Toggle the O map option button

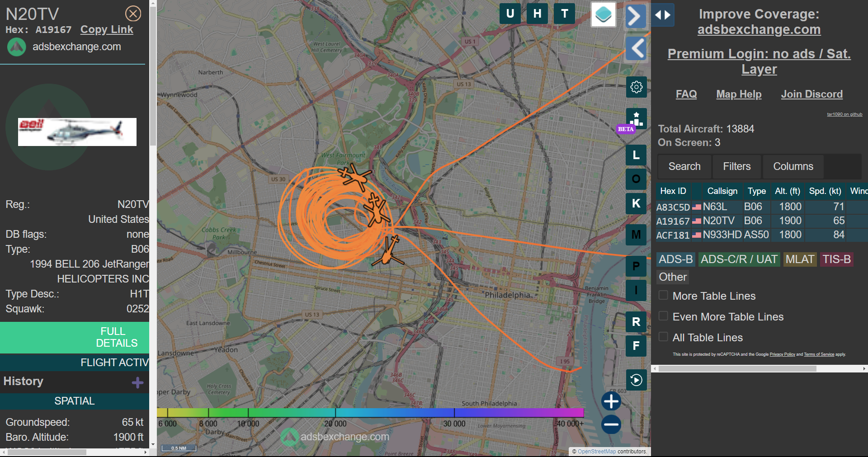click(636, 179)
